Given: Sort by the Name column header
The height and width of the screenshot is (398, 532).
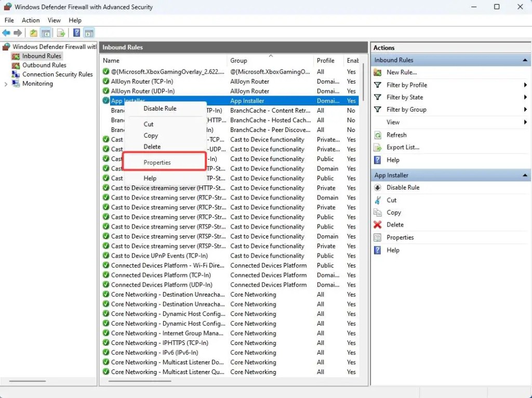Looking at the screenshot, I should (164, 61).
